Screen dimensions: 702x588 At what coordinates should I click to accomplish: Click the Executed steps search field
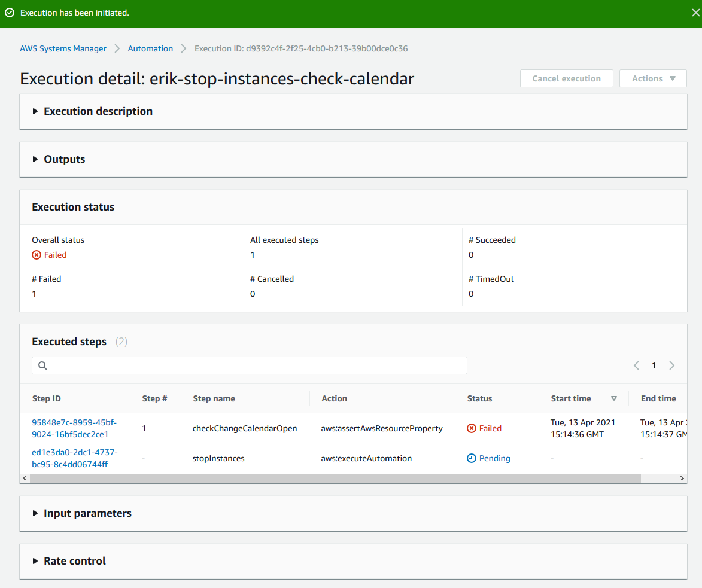[250, 365]
